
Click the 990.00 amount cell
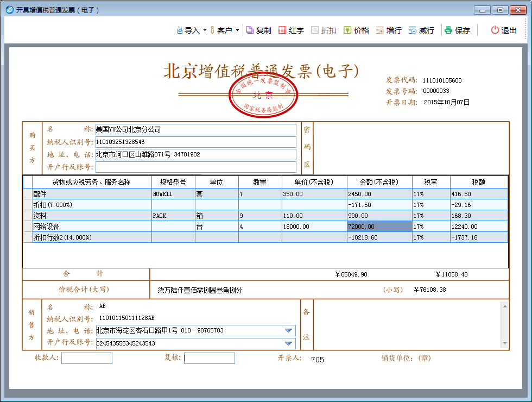(379, 216)
